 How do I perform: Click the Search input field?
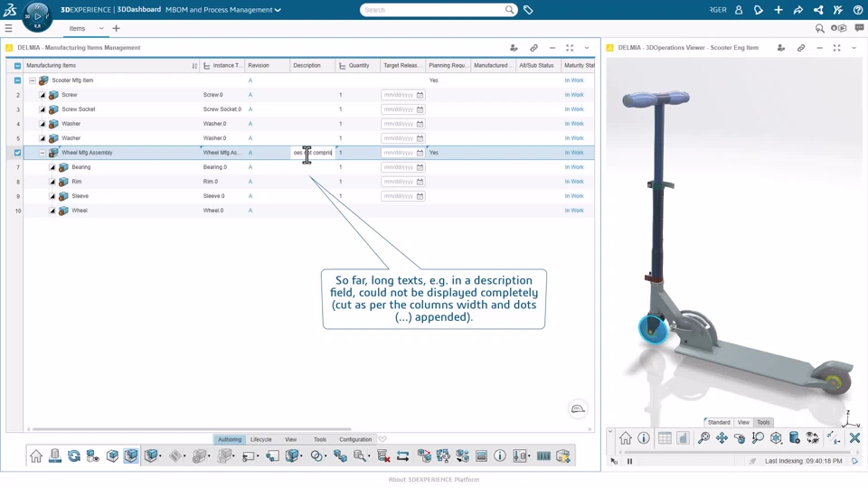(432, 10)
